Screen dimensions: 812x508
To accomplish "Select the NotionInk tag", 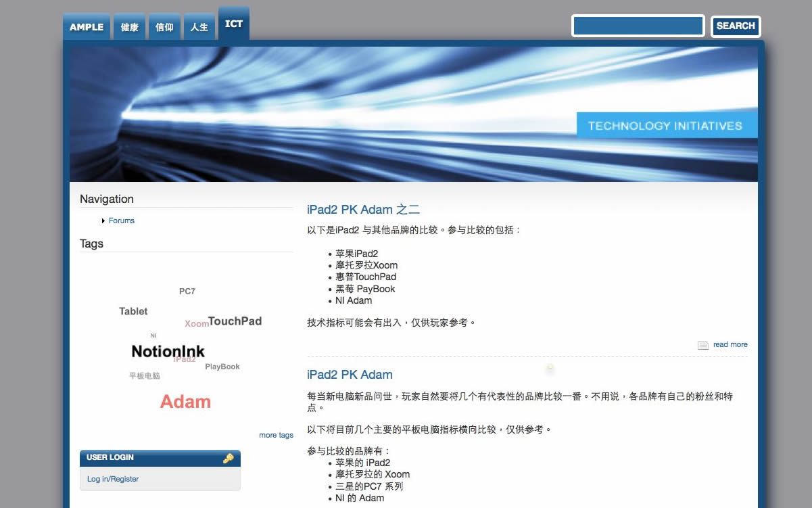I will [168, 351].
